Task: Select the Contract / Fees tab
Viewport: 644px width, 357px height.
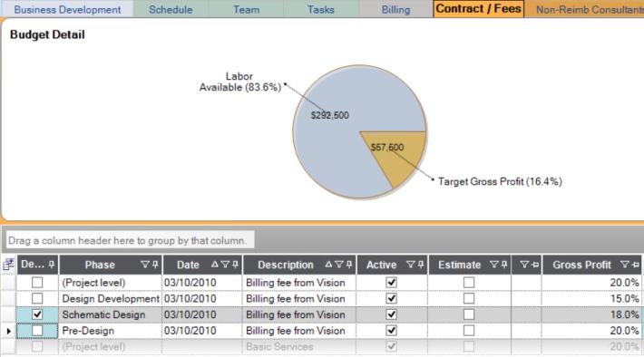Action: [479, 9]
